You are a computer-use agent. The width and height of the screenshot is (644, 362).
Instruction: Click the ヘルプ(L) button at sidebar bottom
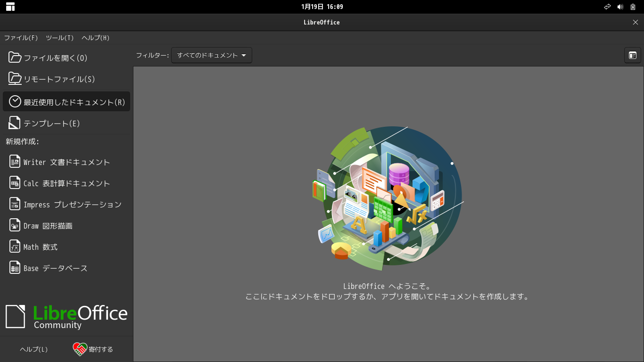33,349
